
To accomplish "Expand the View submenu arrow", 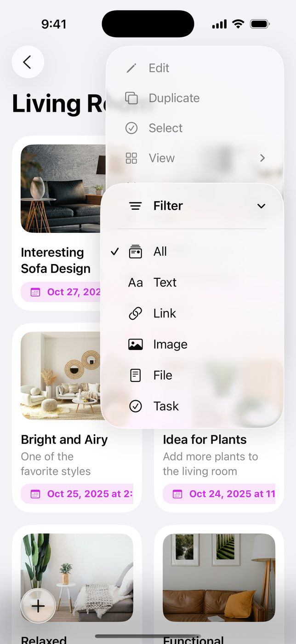I will pyautogui.click(x=262, y=158).
